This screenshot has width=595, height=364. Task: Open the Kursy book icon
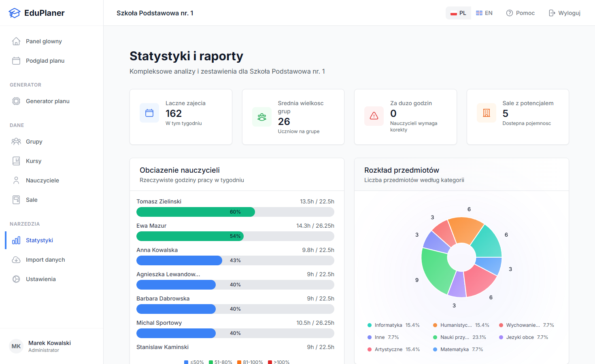pyautogui.click(x=16, y=161)
